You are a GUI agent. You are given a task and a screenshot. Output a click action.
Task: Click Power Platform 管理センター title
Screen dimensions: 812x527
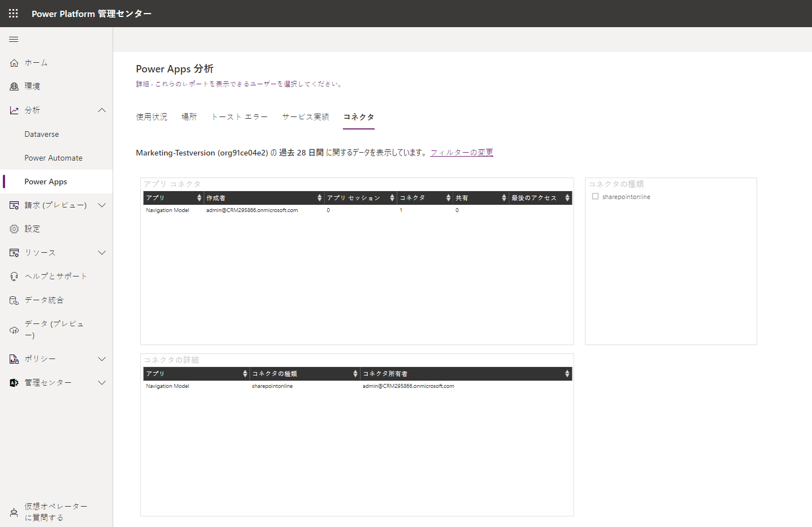point(92,14)
